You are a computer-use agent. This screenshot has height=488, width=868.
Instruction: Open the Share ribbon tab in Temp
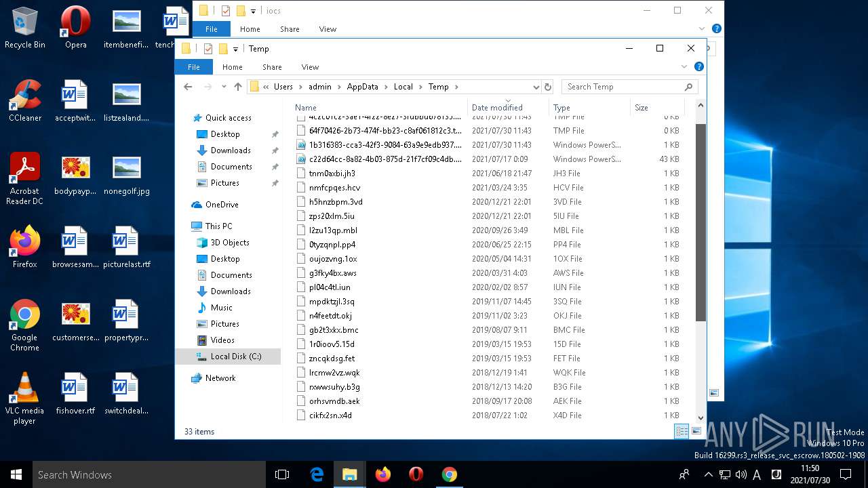[272, 66]
